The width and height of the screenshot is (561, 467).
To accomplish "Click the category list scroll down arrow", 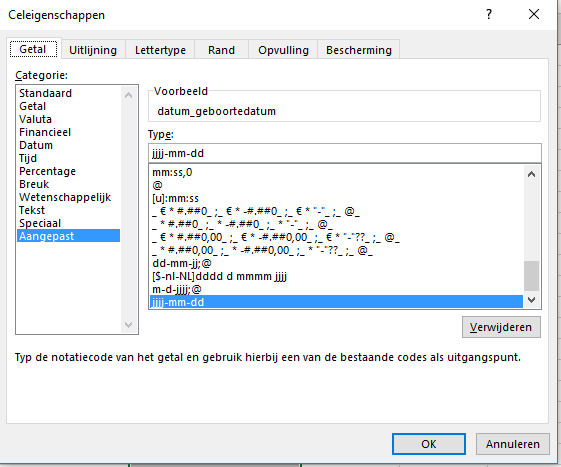I will (x=128, y=325).
